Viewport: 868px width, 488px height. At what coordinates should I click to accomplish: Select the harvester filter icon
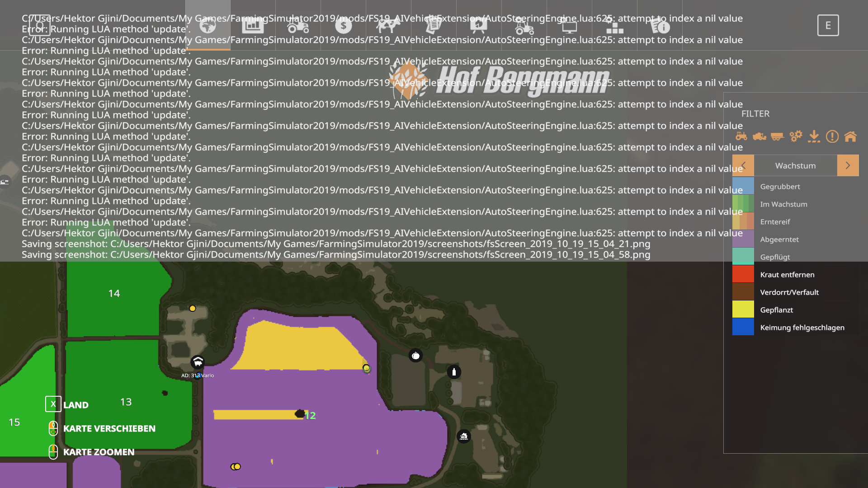point(759,136)
